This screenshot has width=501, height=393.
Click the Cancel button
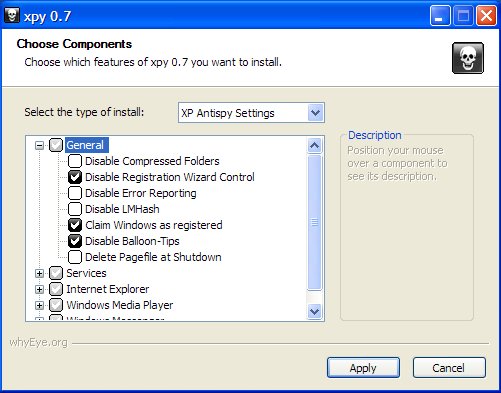[449, 368]
